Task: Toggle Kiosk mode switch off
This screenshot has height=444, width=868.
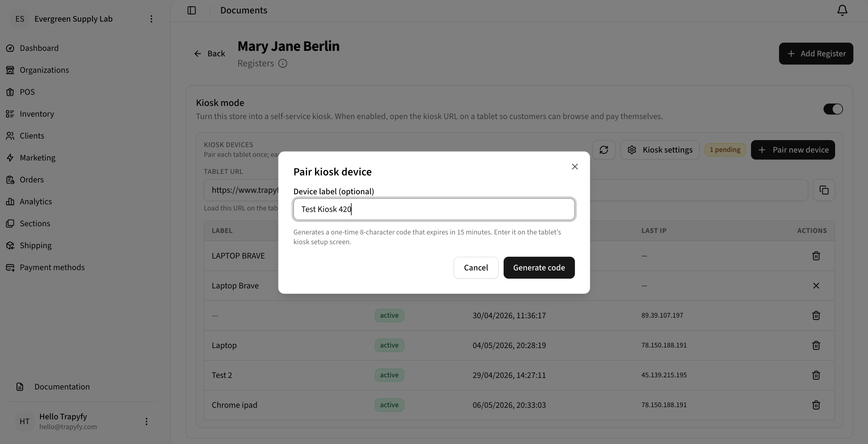Action: (833, 109)
